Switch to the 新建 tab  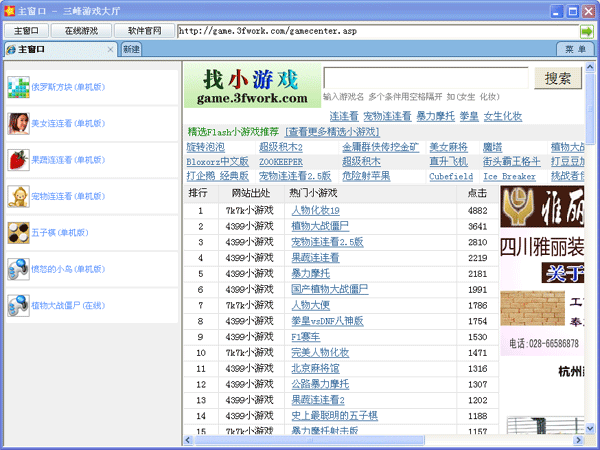click(132, 49)
